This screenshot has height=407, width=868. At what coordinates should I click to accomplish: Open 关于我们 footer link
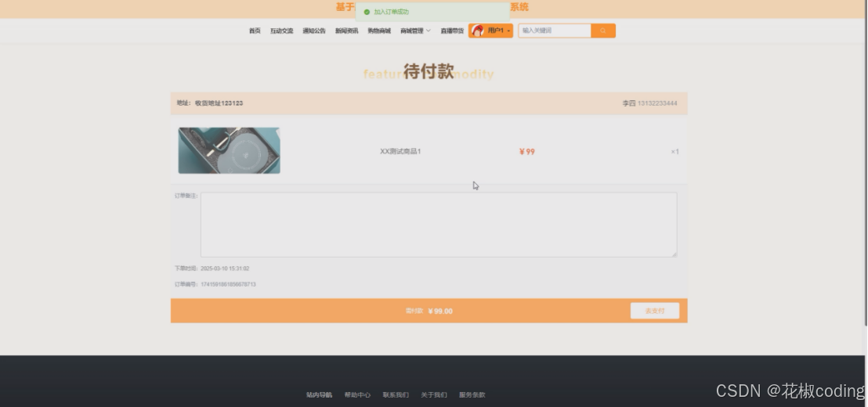click(x=433, y=394)
